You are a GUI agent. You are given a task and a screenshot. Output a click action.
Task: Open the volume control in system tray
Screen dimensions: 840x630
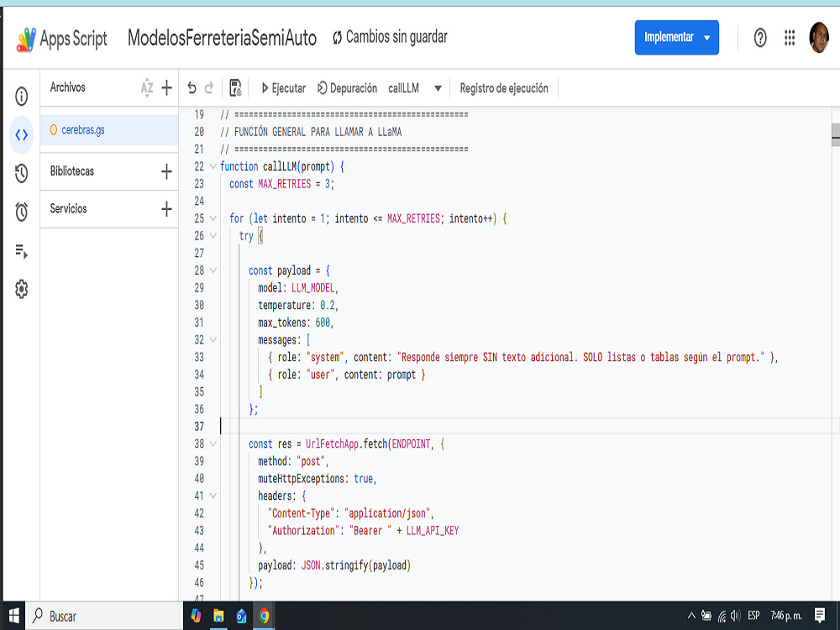735,616
